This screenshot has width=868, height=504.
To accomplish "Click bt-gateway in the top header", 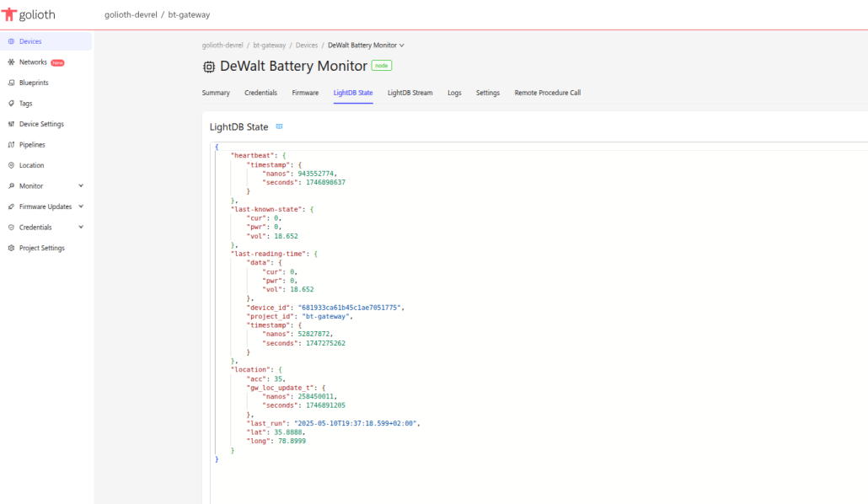I will pos(189,15).
